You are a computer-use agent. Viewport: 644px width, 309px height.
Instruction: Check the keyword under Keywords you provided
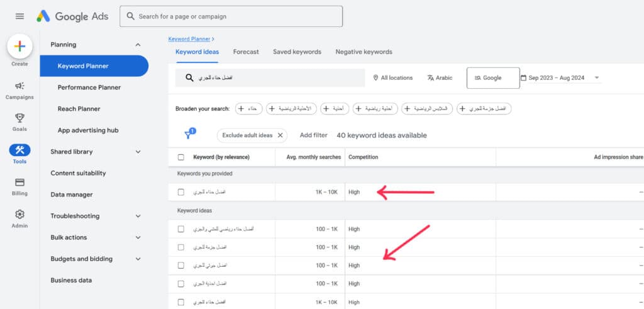point(181,192)
